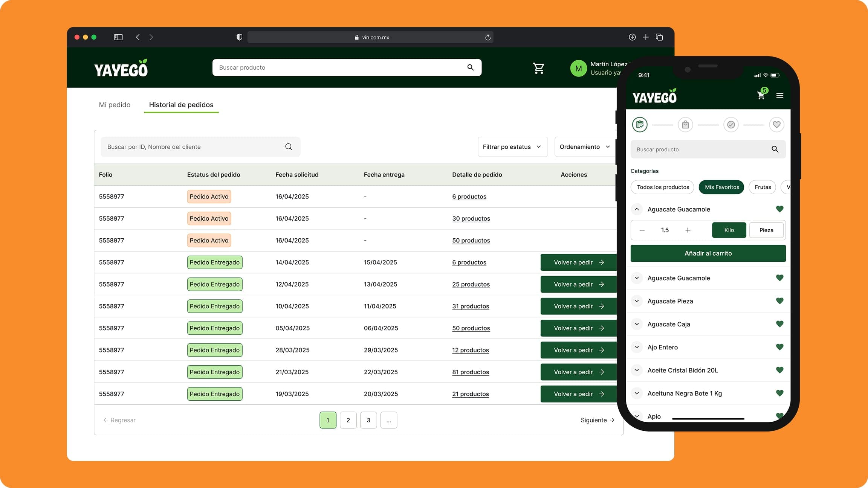Select Pieza unit option
The width and height of the screenshot is (868, 488).
point(766,230)
